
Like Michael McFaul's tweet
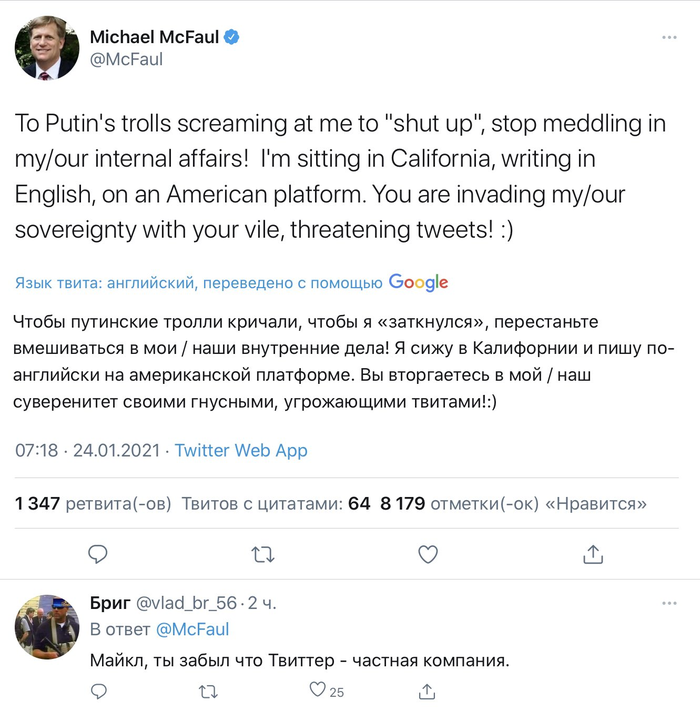pos(427,553)
